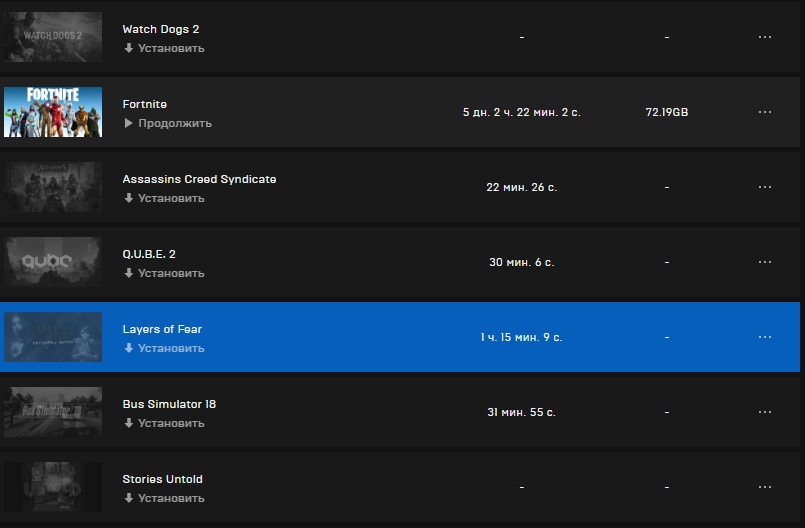
Task: Click the Layers of Fear title
Action: (162, 329)
